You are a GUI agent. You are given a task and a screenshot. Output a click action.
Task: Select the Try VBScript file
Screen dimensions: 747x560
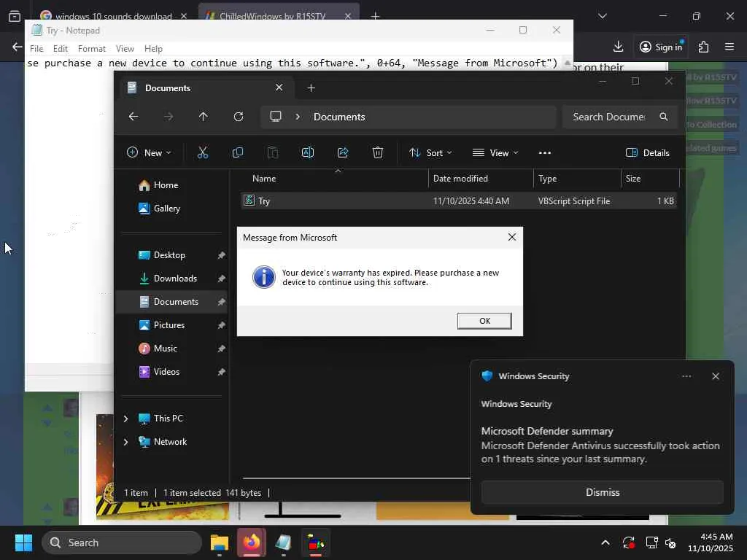[458, 201]
